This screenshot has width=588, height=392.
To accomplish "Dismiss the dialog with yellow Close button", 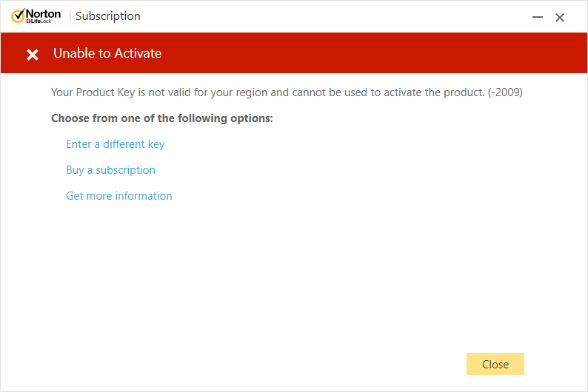I will 495,364.
